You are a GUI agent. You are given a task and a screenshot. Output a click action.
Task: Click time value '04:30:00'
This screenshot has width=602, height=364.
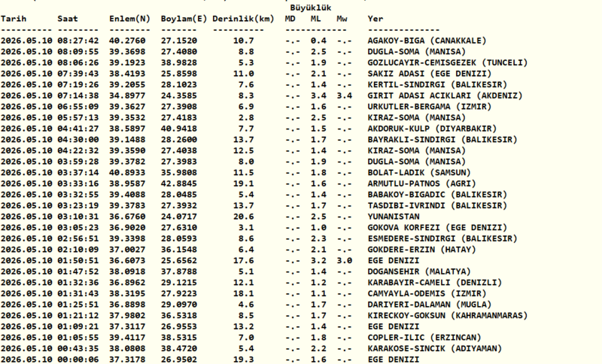click(x=78, y=140)
